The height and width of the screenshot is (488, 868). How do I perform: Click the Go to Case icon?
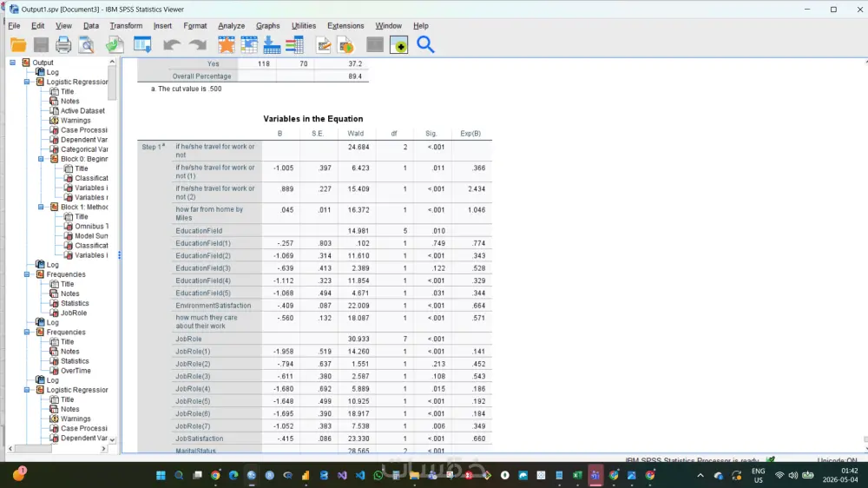pyautogui.click(x=249, y=45)
